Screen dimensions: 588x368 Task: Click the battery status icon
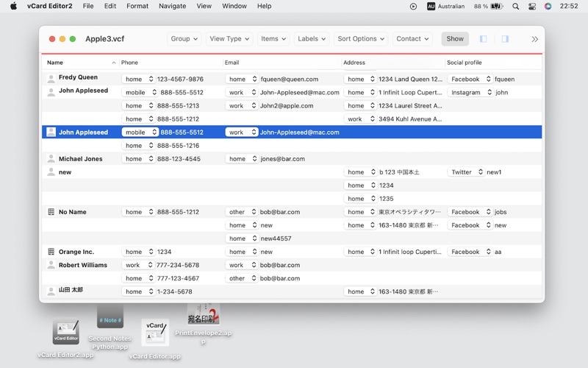497,7
